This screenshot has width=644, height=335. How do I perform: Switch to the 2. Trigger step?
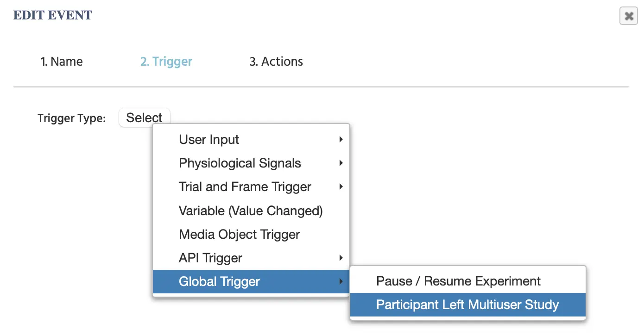pos(166,62)
